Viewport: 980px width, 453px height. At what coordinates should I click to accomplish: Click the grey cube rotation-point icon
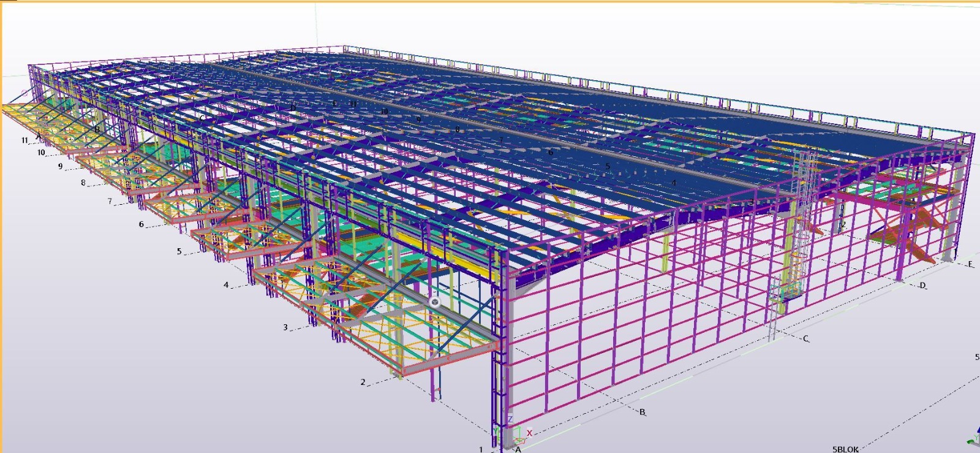click(x=435, y=302)
